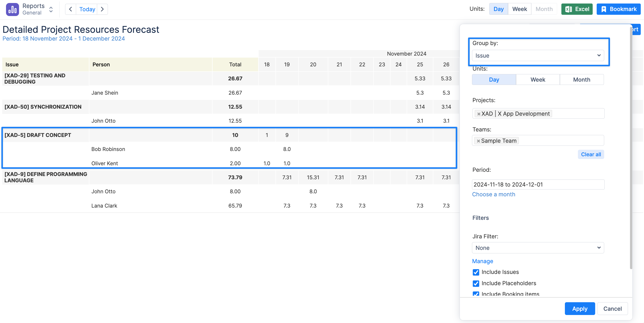
Task: Click the Bookmark button icon
Action: pyautogui.click(x=604, y=9)
